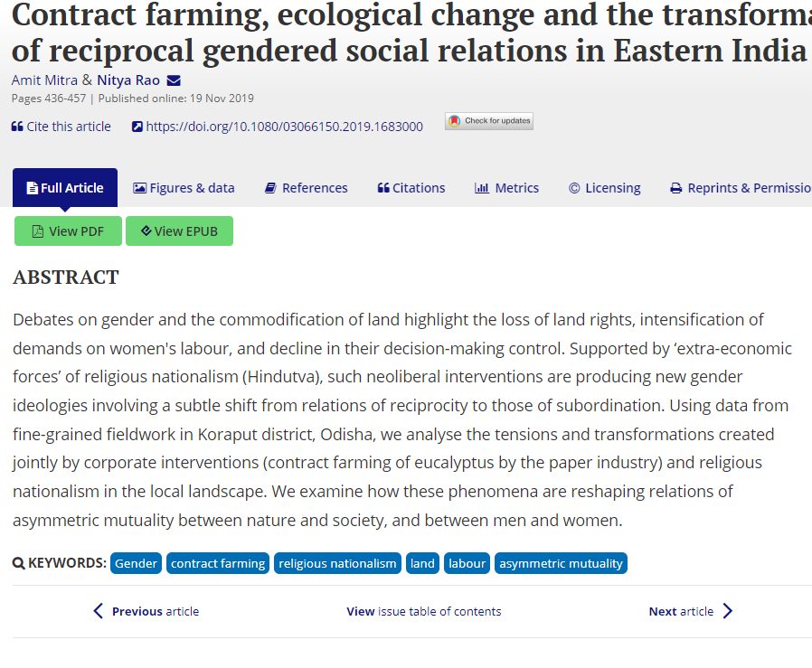Open the References tab
This screenshot has width=812, height=668.
tap(306, 188)
